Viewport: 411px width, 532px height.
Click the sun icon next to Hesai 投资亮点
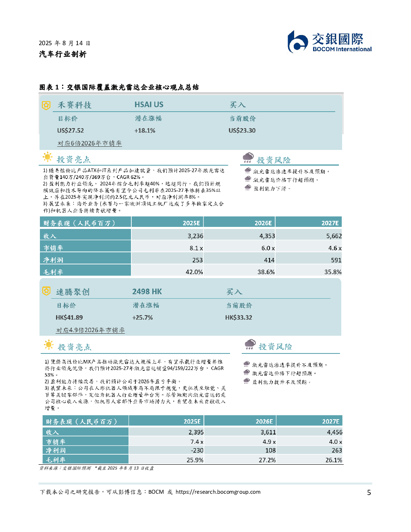(x=48, y=157)
